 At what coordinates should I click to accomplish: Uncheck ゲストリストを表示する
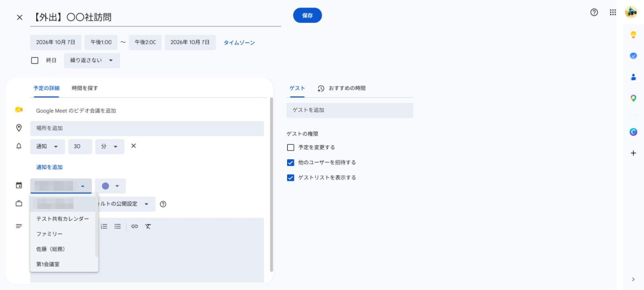[291, 178]
